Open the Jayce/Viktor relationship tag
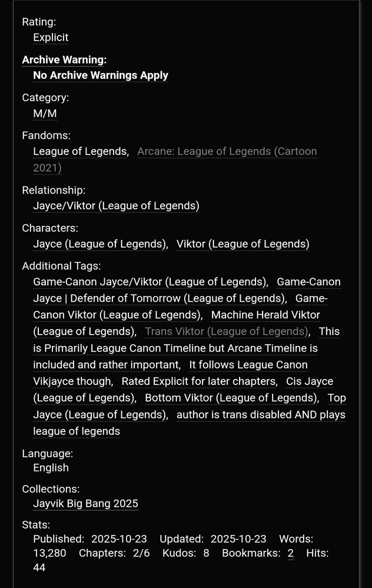Viewport: 372px width, 588px height. 116,206
